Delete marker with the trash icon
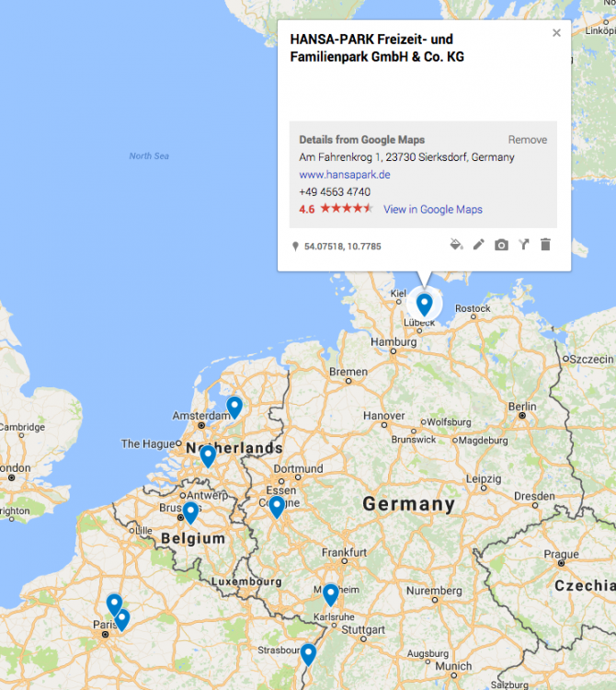616x690 pixels. point(545,245)
